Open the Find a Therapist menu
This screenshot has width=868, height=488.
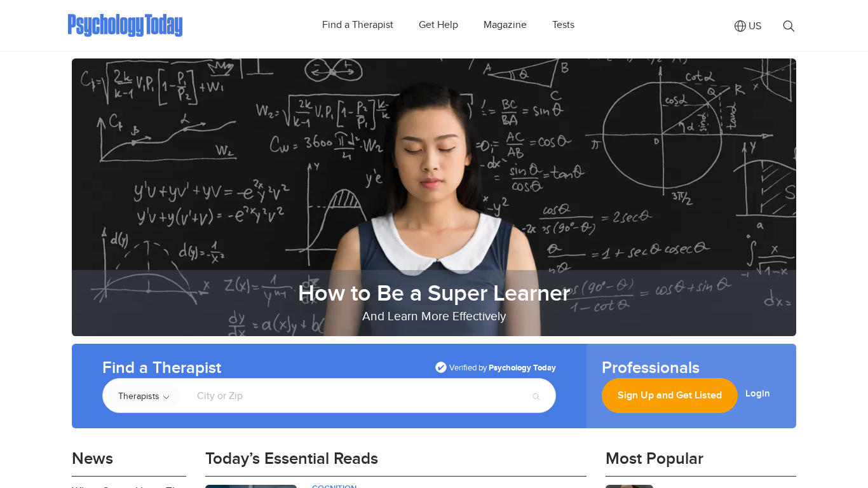pyautogui.click(x=358, y=25)
